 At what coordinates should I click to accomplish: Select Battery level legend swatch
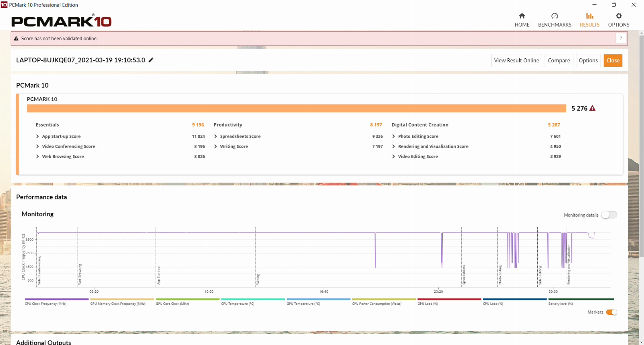[x=581, y=299]
